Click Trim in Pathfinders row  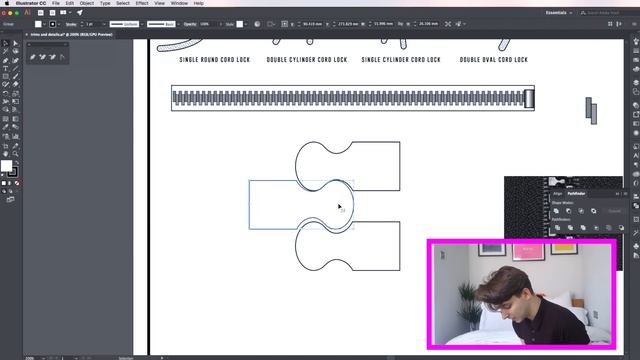(x=570, y=228)
